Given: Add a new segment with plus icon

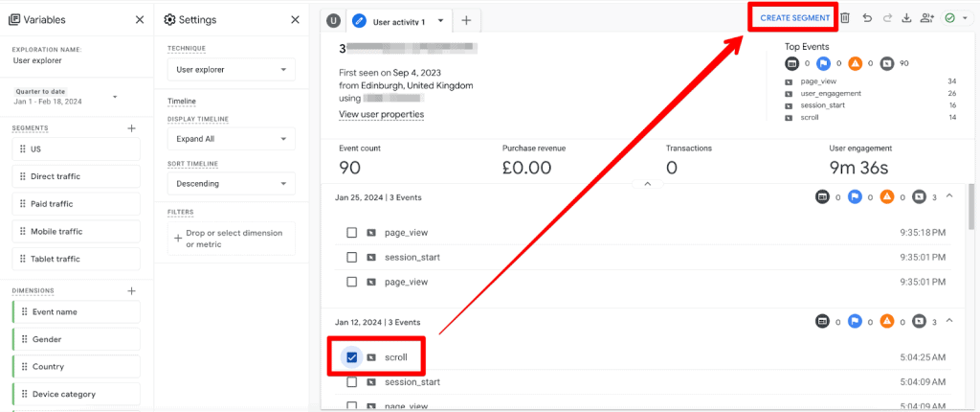Looking at the screenshot, I should [x=131, y=128].
